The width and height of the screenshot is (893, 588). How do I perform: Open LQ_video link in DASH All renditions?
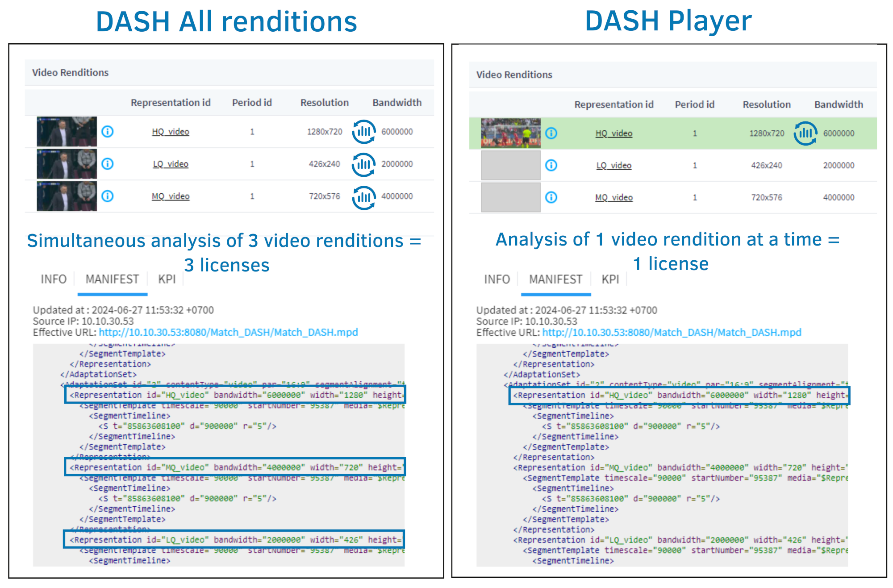pyautogui.click(x=171, y=164)
